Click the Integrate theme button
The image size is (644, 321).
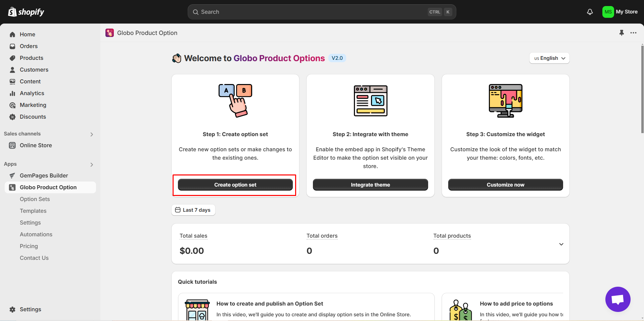pyautogui.click(x=370, y=185)
